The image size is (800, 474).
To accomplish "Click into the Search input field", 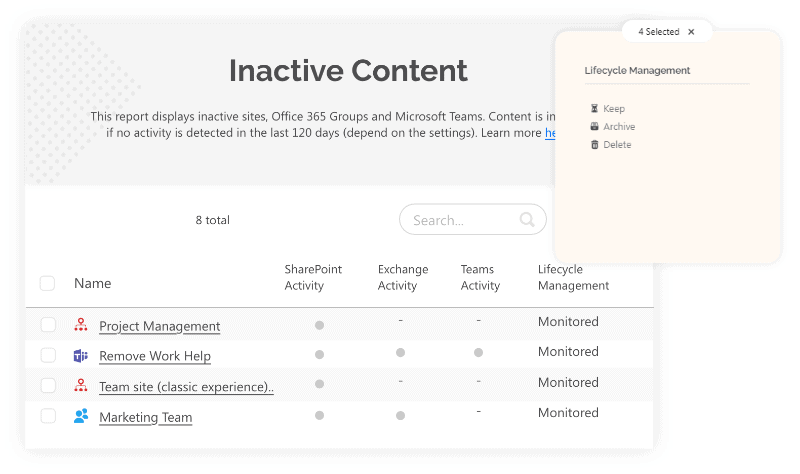I will (460, 220).
